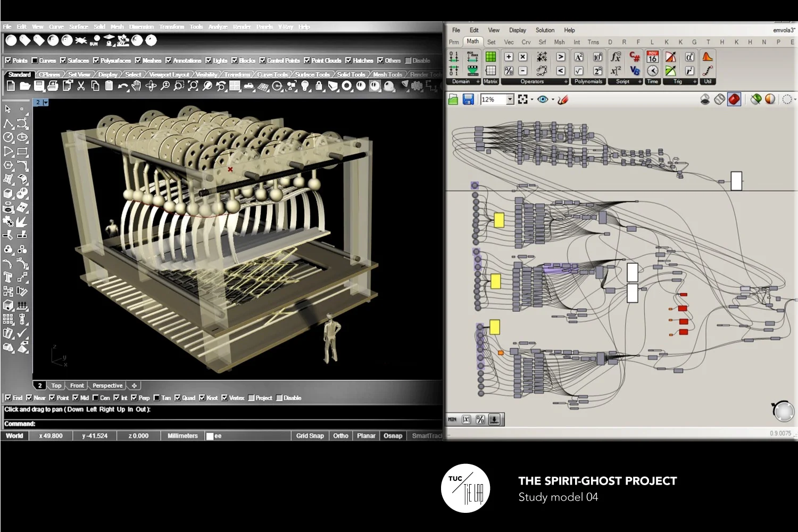Open the viewport title 2 dropdown arrow

[x=46, y=103]
